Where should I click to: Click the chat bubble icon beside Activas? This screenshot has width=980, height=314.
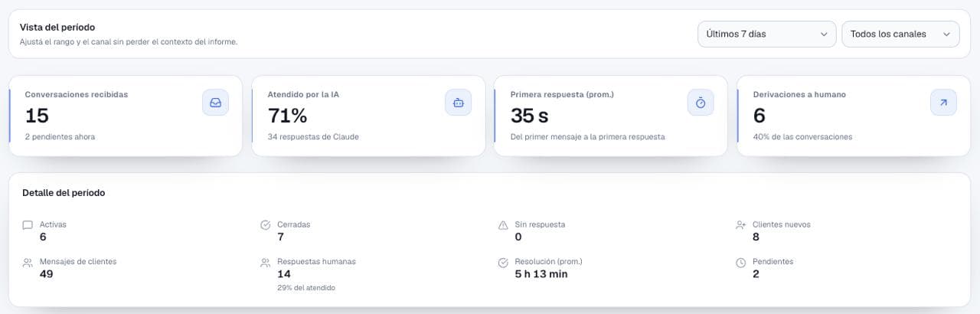tap(28, 225)
